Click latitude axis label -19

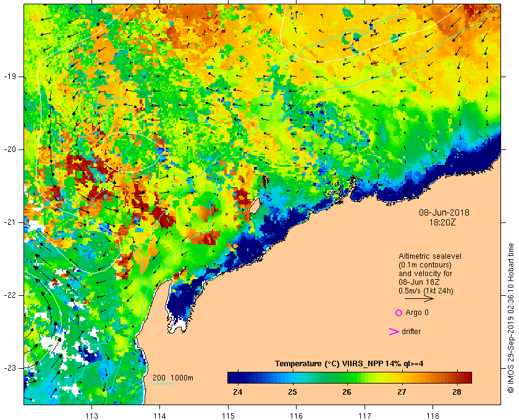pos(10,77)
